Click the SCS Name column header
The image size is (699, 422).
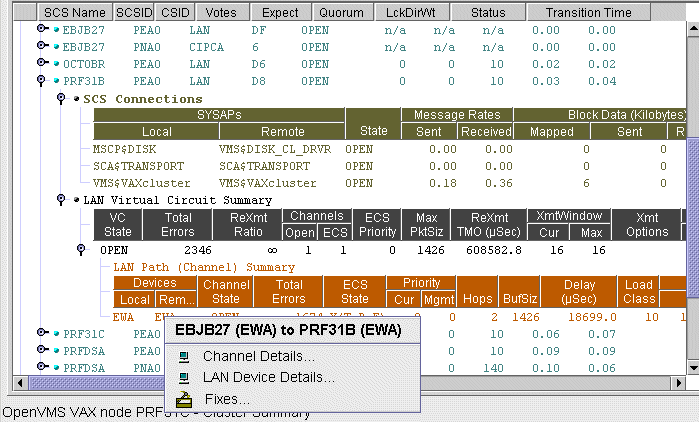point(75,13)
